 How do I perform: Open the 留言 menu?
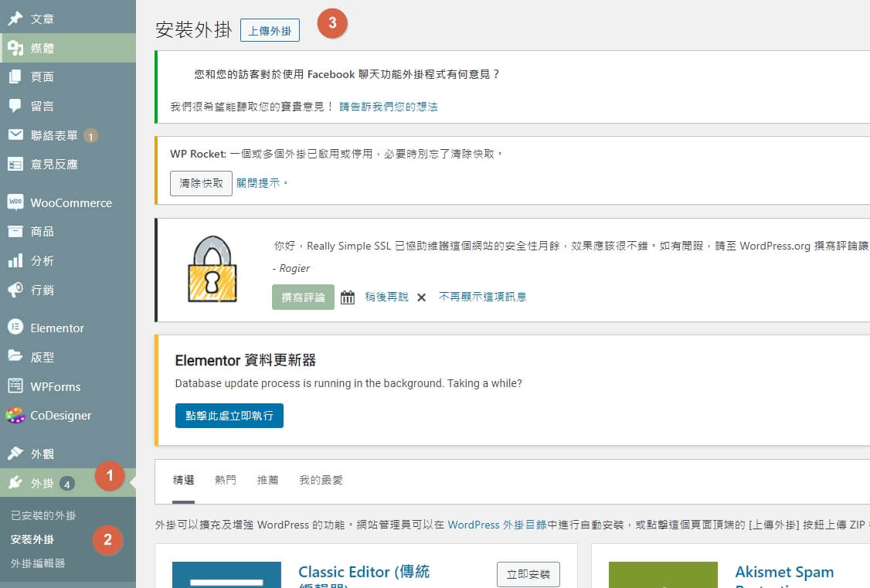pyautogui.click(x=68, y=105)
